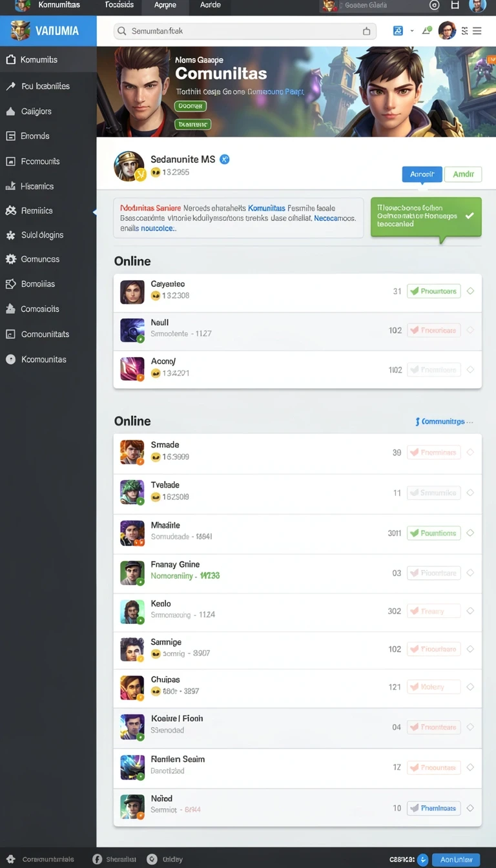Screen dimensions: 496x868
Task: Click the green button below Doomce in the banner
Action: click(x=193, y=124)
